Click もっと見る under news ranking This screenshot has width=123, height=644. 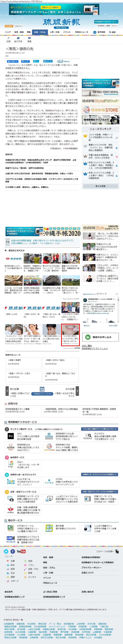point(100,186)
